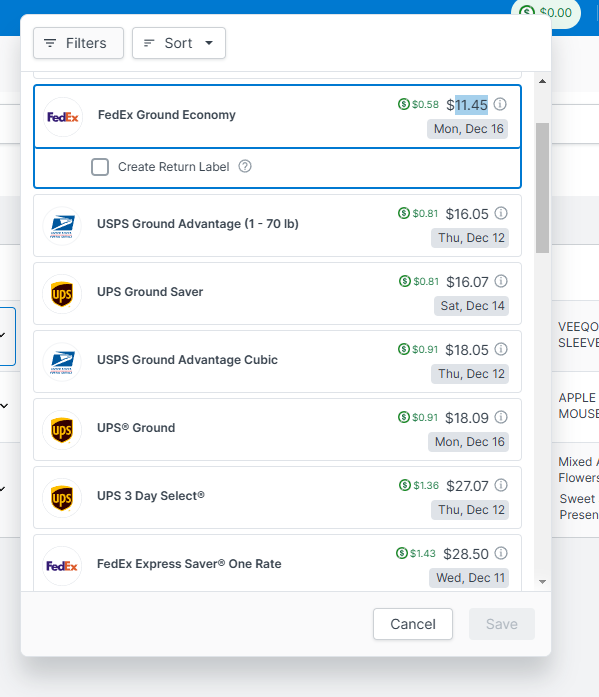Open info icon next to $27.07
The image size is (599, 697).
501,485
